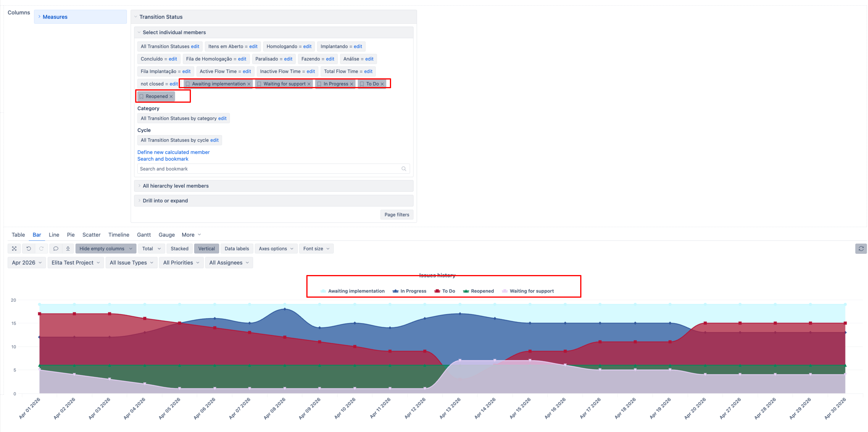Click the Define new calculated member link

[173, 152]
